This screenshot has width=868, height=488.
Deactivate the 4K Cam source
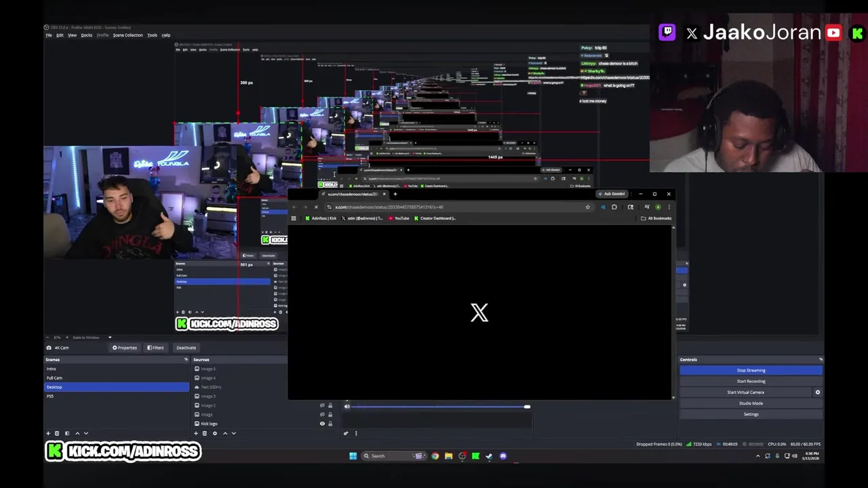coord(186,348)
